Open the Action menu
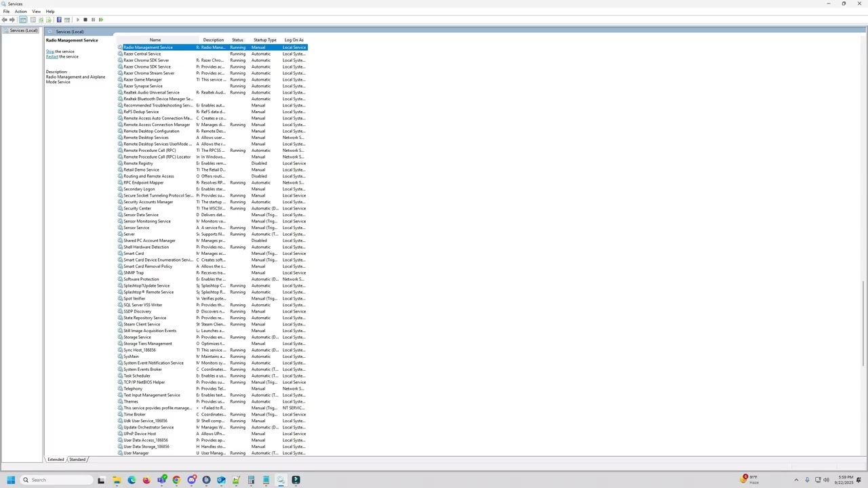This screenshot has height=488, width=868. click(20, 12)
